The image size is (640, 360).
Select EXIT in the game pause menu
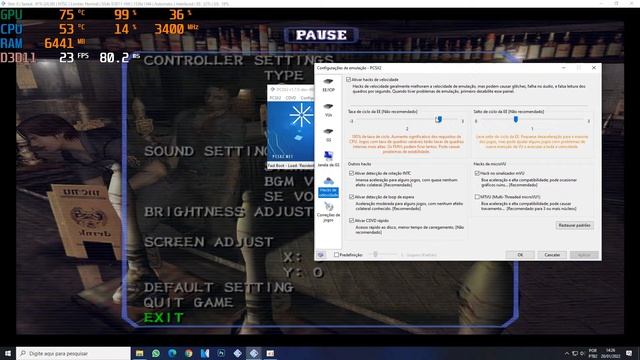point(164,318)
